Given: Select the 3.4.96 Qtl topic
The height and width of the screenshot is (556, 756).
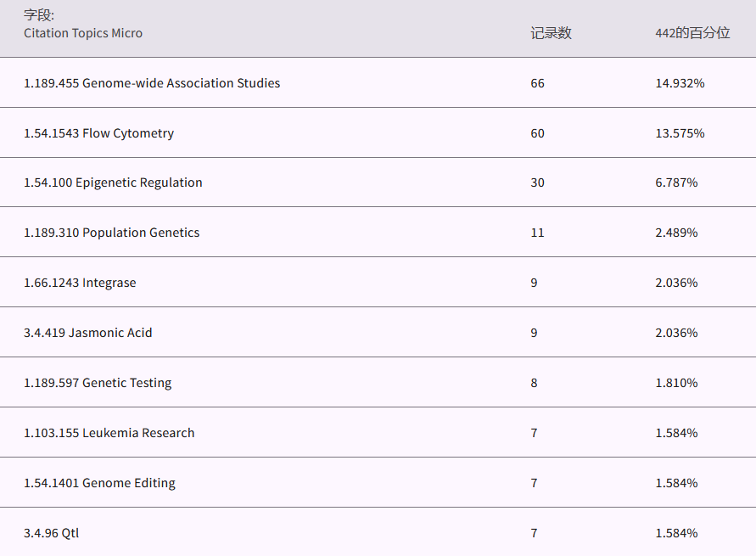Looking at the screenshot, I should click(x=51, y=533).
